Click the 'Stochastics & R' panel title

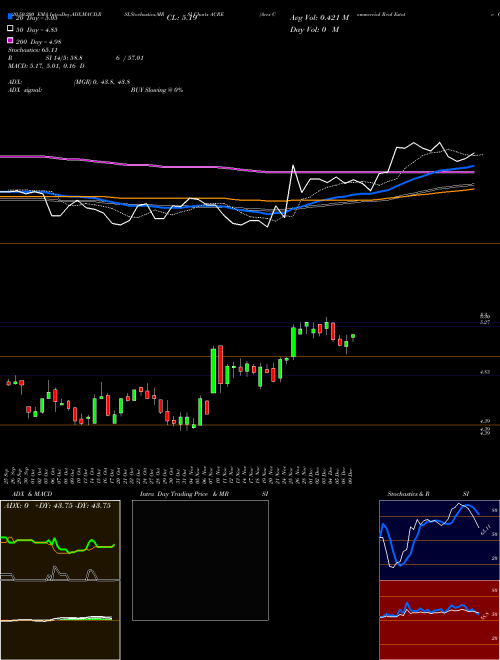click(408, 494)
